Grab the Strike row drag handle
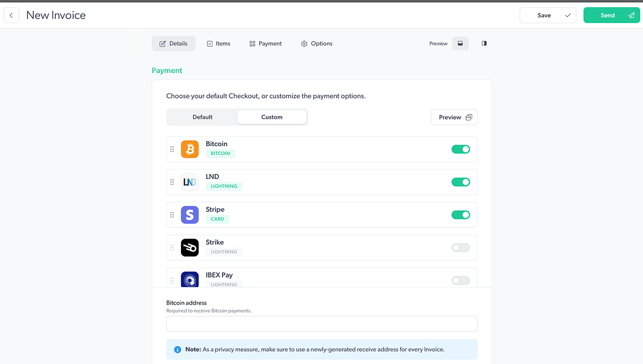Image resolution: width=643 pixels, height=364 pixels. 172,248
